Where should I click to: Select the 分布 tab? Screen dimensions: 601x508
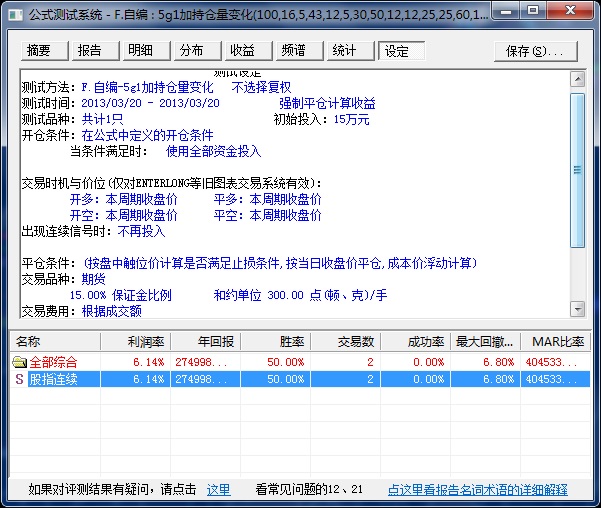(197, 51)
